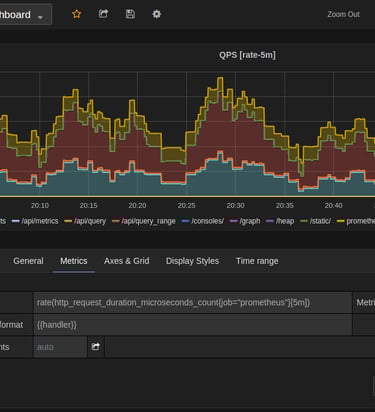Open the Time range tab

pos(257,261)
